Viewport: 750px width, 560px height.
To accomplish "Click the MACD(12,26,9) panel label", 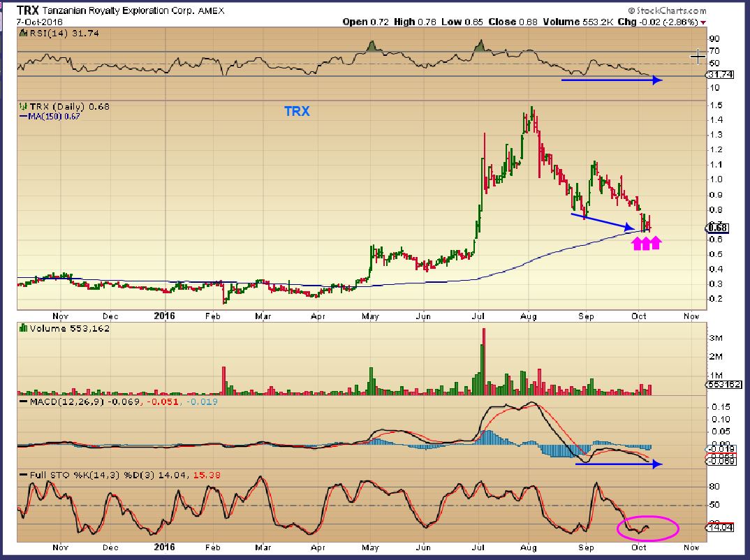I will pyautogui.click(x=66, y=401).
